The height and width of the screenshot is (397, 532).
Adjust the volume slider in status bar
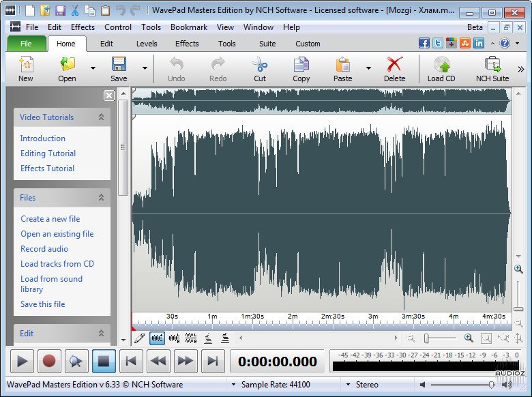click(491, 385)
